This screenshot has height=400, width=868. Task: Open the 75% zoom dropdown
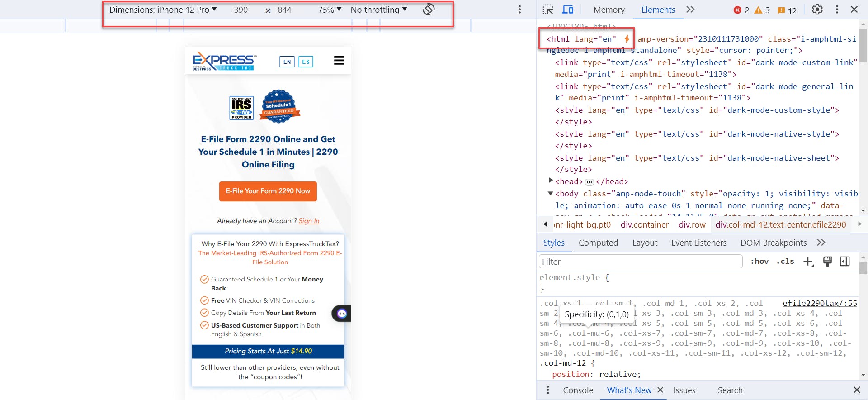(330, 10)
